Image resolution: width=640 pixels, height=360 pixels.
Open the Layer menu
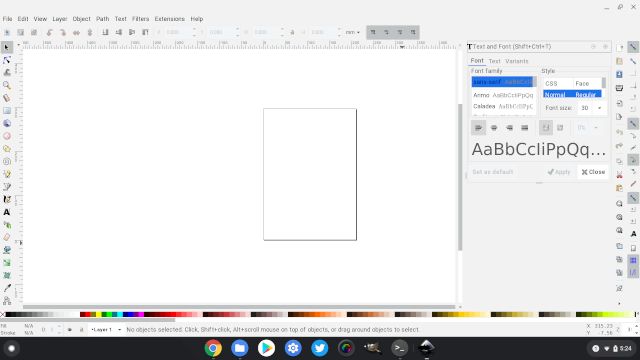tap(60, 19)
